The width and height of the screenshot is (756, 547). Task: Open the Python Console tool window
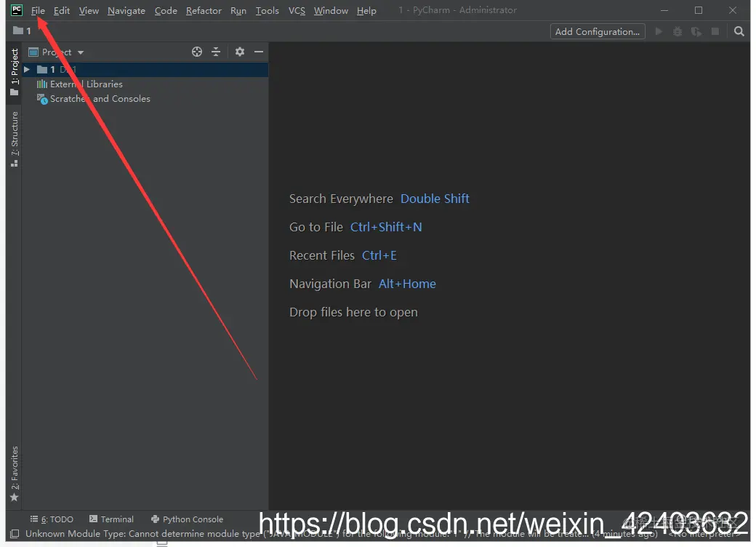click(x=187, y=519)
